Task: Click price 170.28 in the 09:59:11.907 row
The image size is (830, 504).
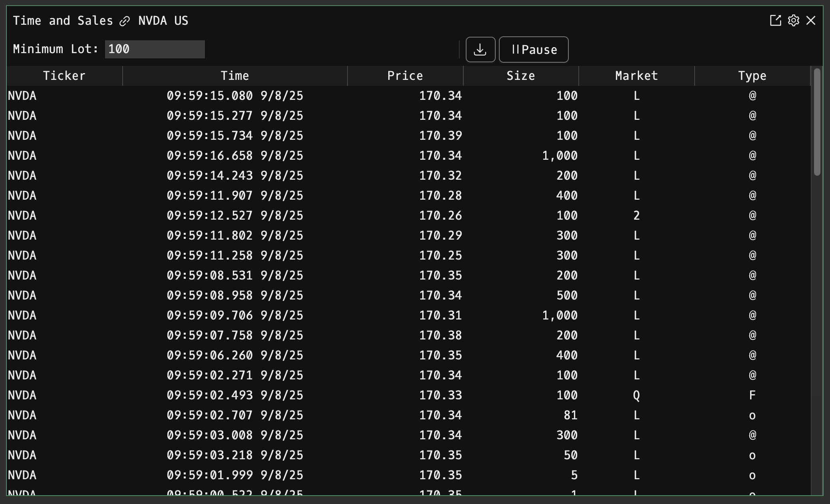Action: [x=441, y=196]
